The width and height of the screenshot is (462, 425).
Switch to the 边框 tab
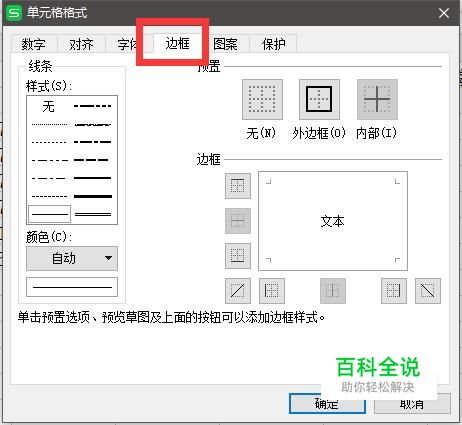(x=178, y=43)
